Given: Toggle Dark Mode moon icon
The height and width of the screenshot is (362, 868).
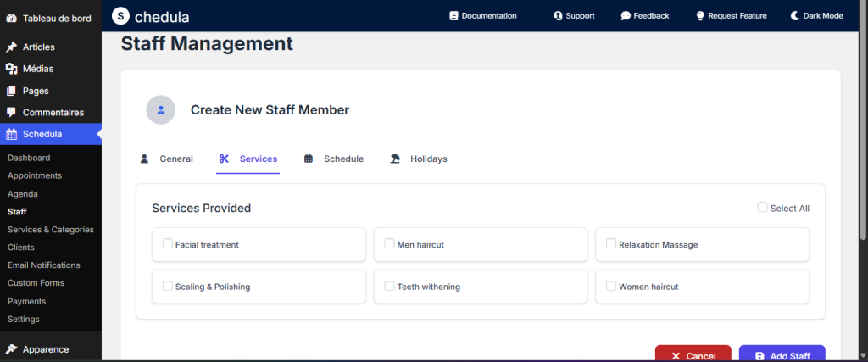Looking at the screenshot, I should pyautogui.click(x=795, y=15).
